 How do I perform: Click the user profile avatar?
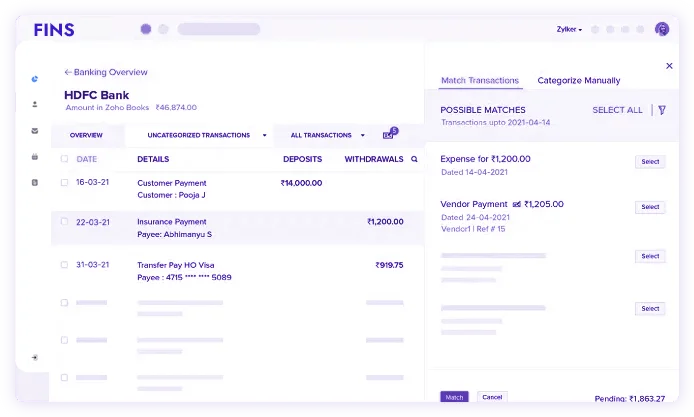click(x=661, y=29)
